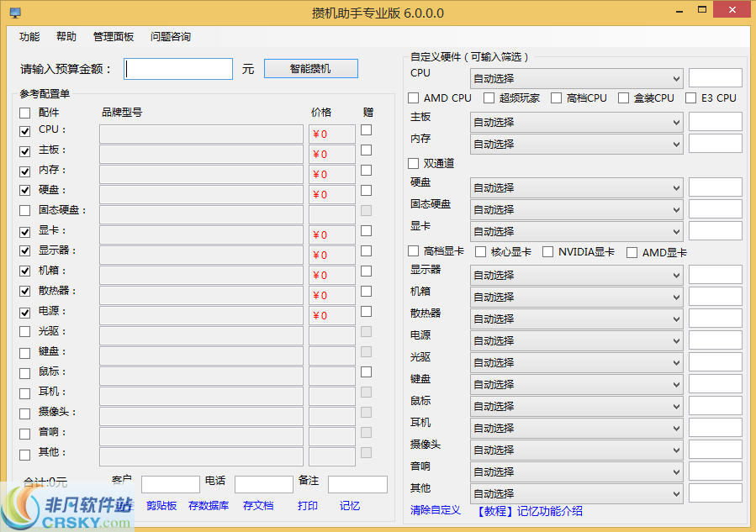Check the AMD CPU filter checkbox
The width and height of the screenshot is (756, 532).
[414, 98]
